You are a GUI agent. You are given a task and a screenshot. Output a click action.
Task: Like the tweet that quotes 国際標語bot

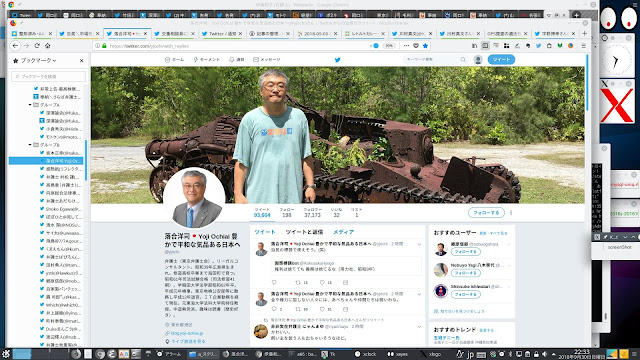[x=322, y=282]
